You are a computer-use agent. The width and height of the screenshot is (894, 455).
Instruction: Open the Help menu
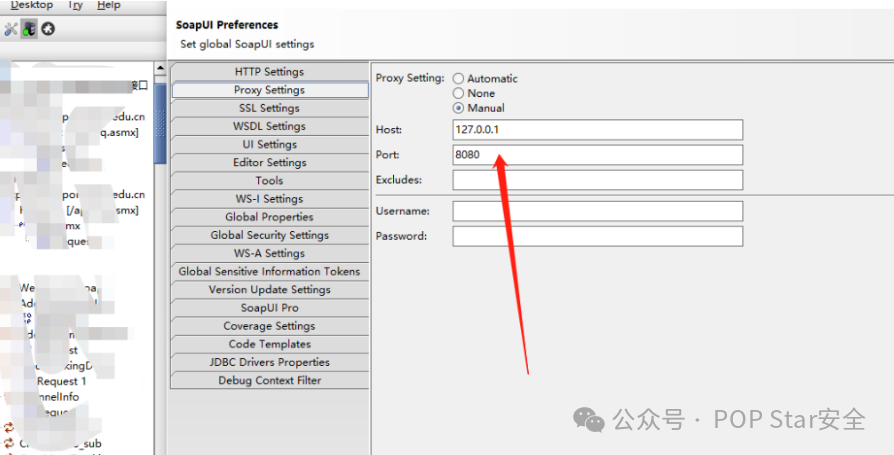coord(108,5)
